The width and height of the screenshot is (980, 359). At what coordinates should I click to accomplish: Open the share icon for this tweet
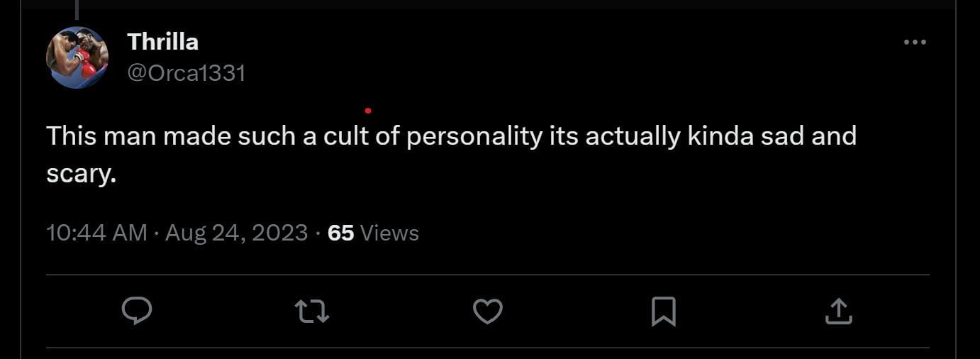click(838, 311)
